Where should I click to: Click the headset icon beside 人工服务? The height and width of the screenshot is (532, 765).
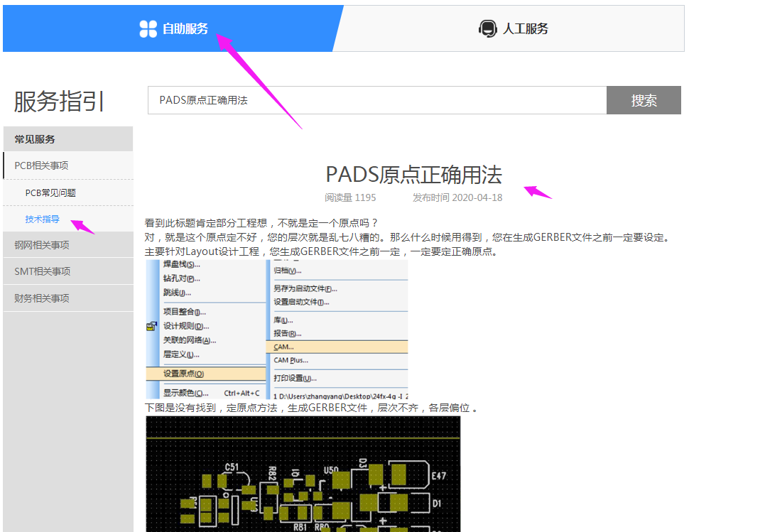click(487, 28)
